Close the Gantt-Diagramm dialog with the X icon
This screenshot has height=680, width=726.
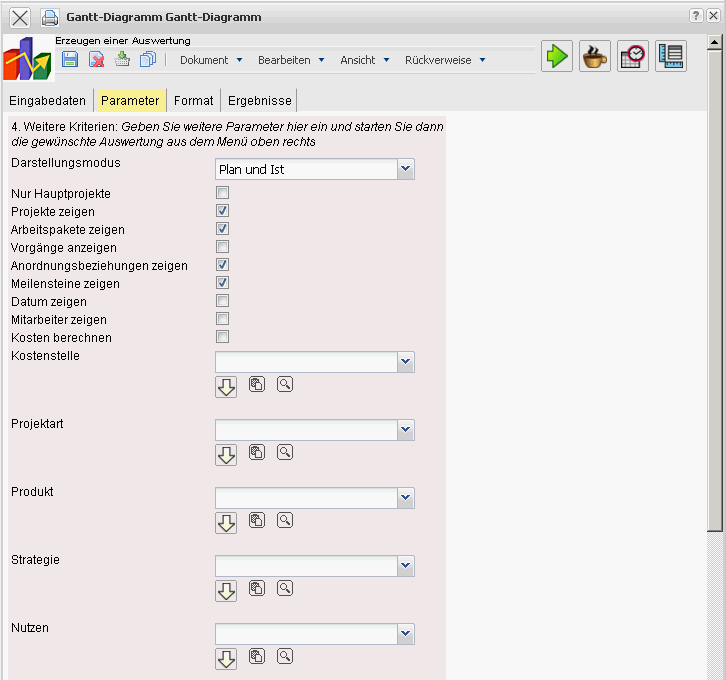20,18
